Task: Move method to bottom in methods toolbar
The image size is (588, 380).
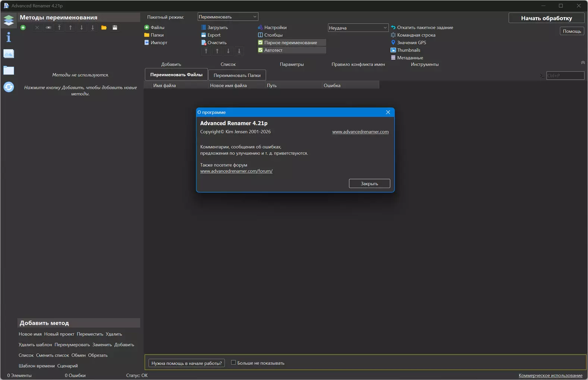Action: coord(93,28)
